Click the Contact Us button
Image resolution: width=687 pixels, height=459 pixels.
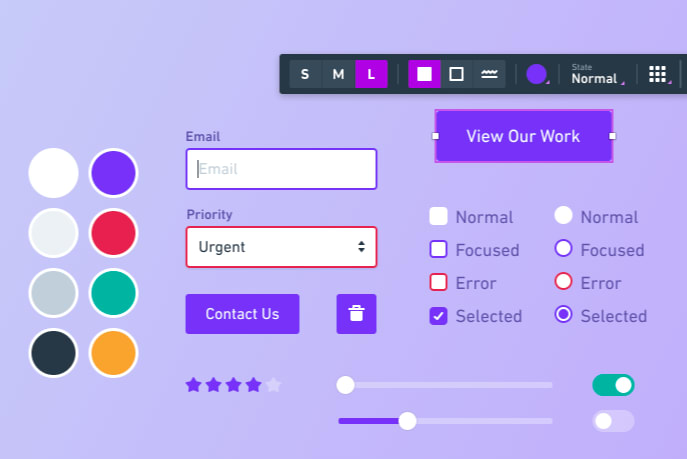[242, 314]
